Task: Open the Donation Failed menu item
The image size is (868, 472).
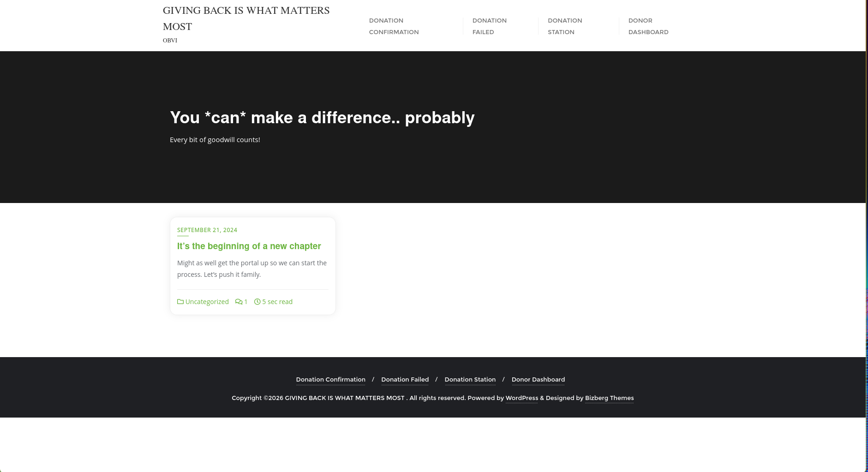Action: tap(489, 26)
